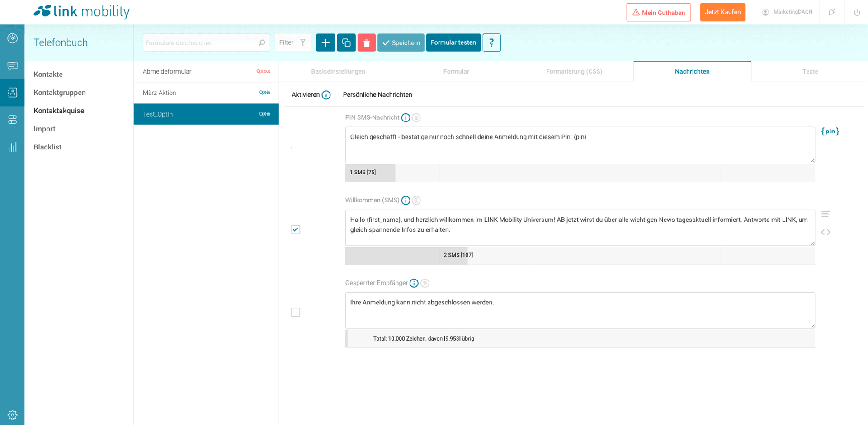Log out using the power icon
Screen dimensions: 868x425
click(857, 12)
